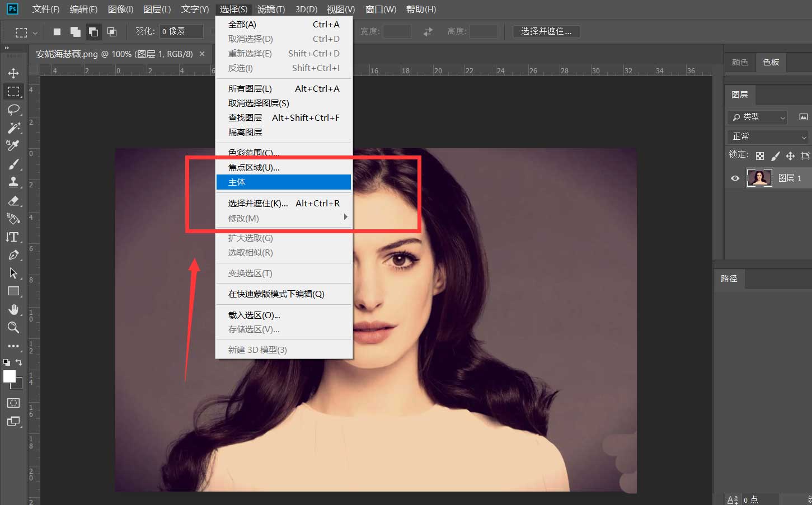
Task: Select the Move tool
Action: (x=13, y=73)
